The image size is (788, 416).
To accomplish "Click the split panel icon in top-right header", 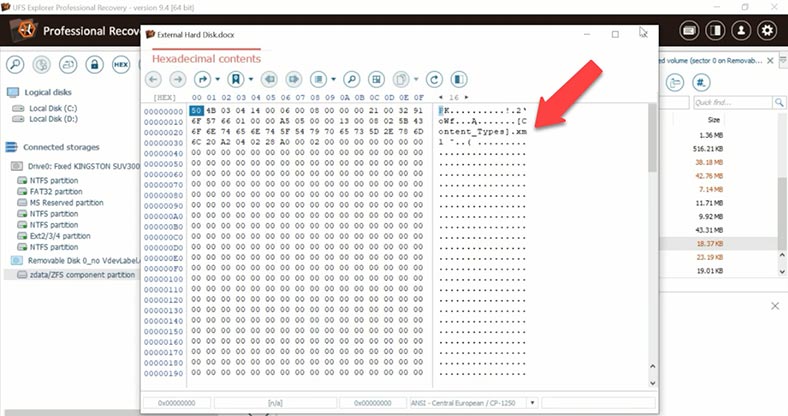I will [715, 31].
